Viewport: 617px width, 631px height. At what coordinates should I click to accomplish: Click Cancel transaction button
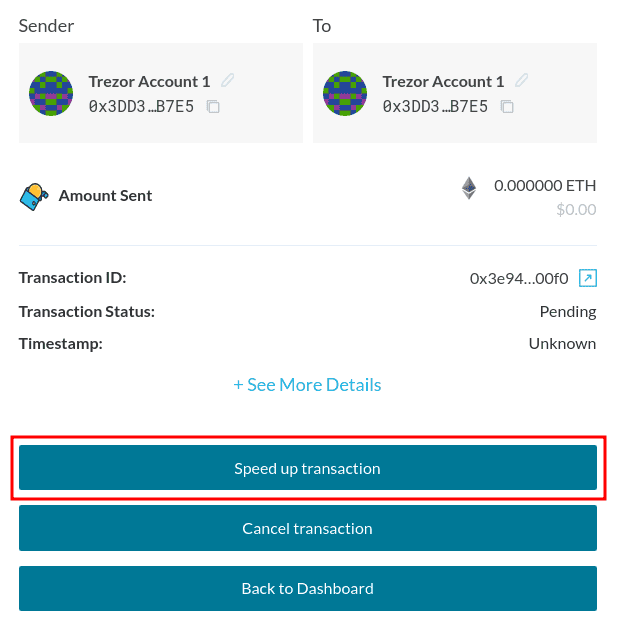click(x=308, y=528)
